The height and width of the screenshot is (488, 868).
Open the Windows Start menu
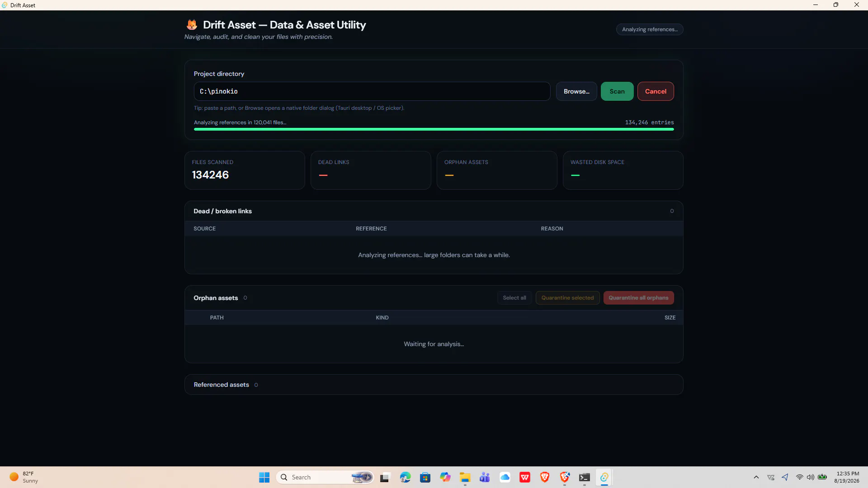(264, 477)
